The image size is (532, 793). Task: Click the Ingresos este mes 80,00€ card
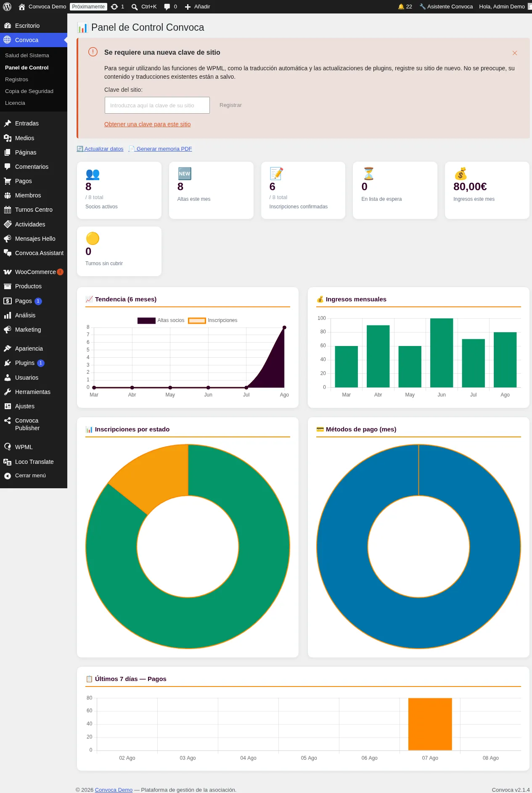(x=487, y=190)
